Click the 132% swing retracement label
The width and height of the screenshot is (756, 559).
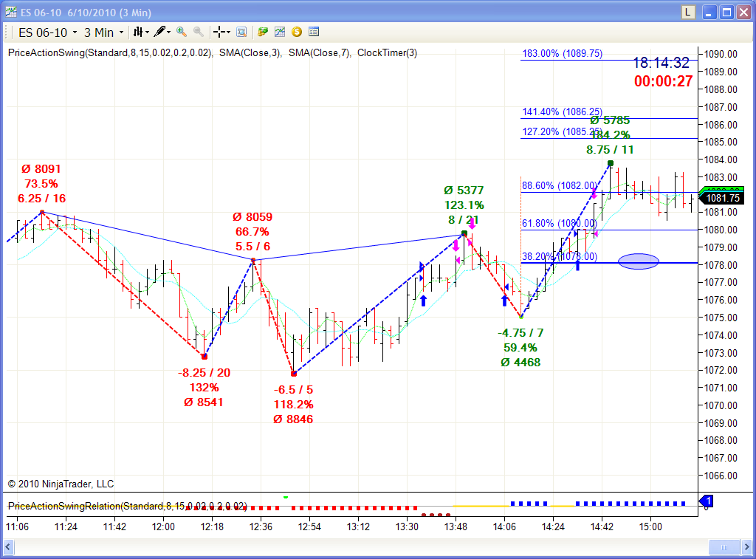(x=205, y=388)
